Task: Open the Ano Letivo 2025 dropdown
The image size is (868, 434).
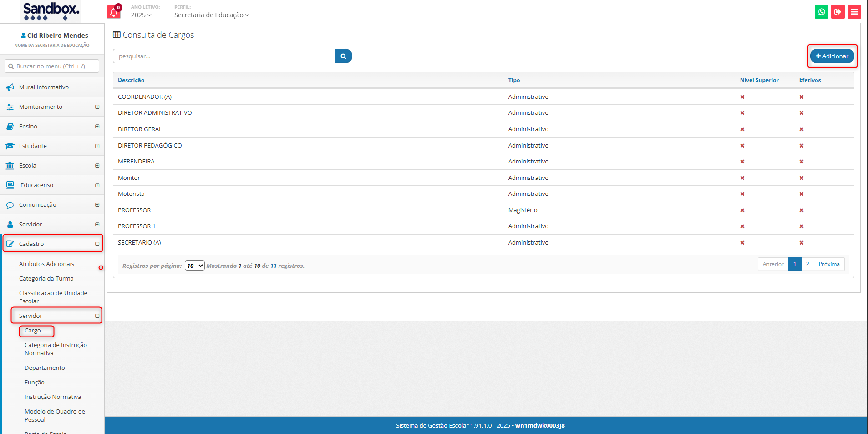Action: pos(141,15)
